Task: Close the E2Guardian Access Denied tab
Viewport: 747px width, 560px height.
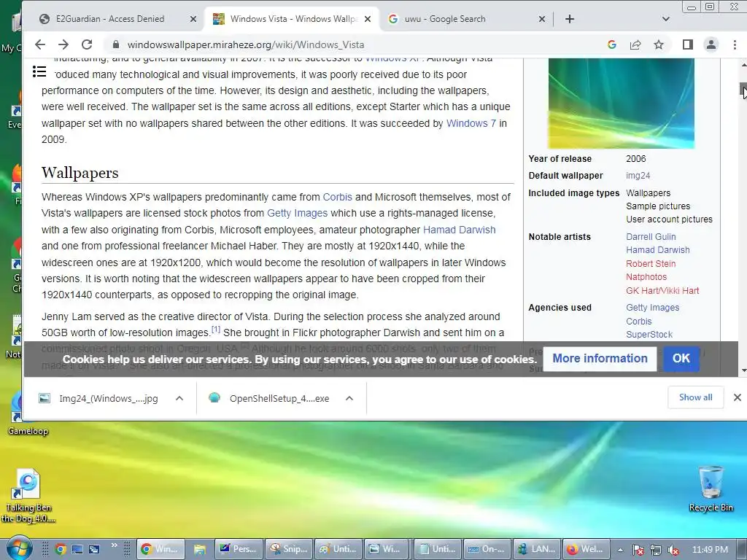Action: (193, 19)
